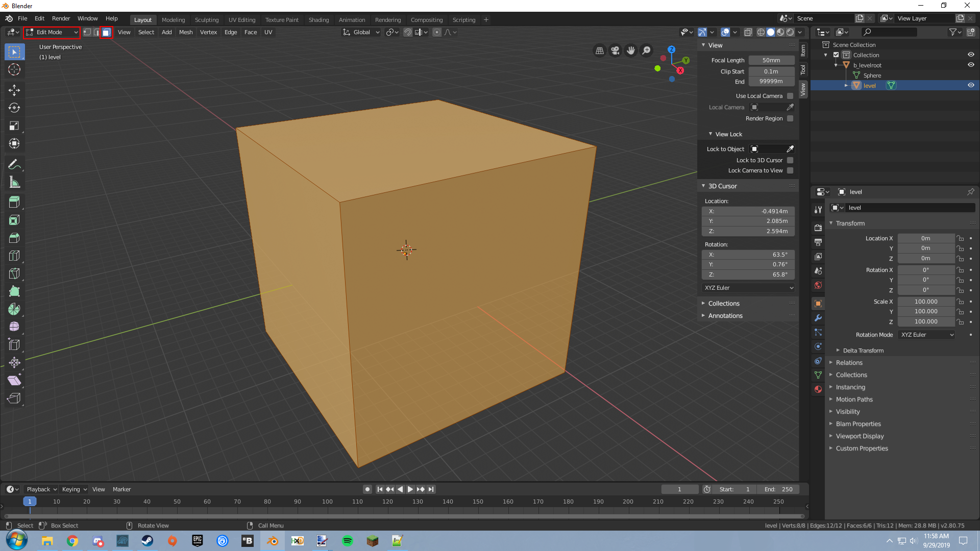Enable the Render Region checkbox
980x551 pixels.
(x=790, y=118)
